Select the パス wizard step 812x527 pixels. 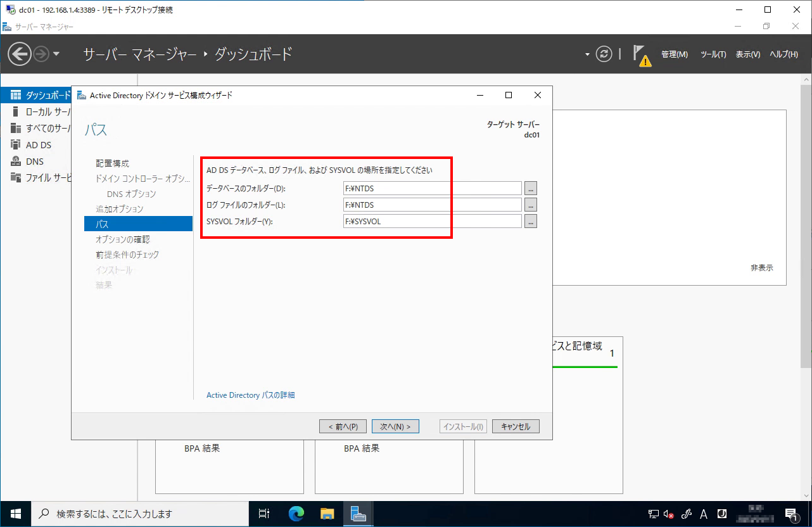coord(138,224)
